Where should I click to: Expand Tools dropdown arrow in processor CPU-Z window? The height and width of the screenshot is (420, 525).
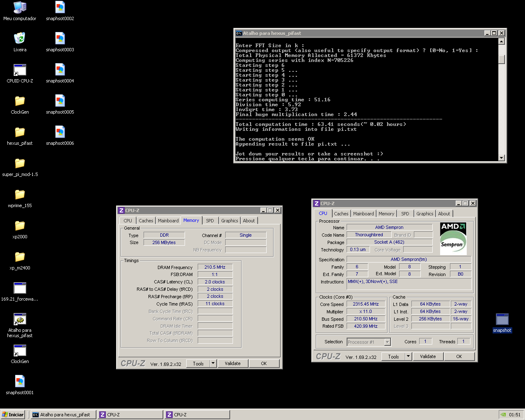pos(408,356)
